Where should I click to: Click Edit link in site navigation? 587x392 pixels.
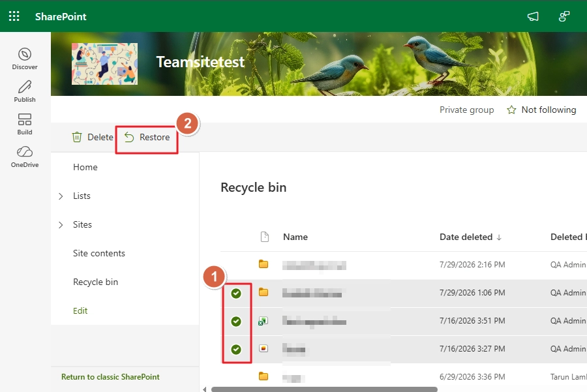click(80, 310)
